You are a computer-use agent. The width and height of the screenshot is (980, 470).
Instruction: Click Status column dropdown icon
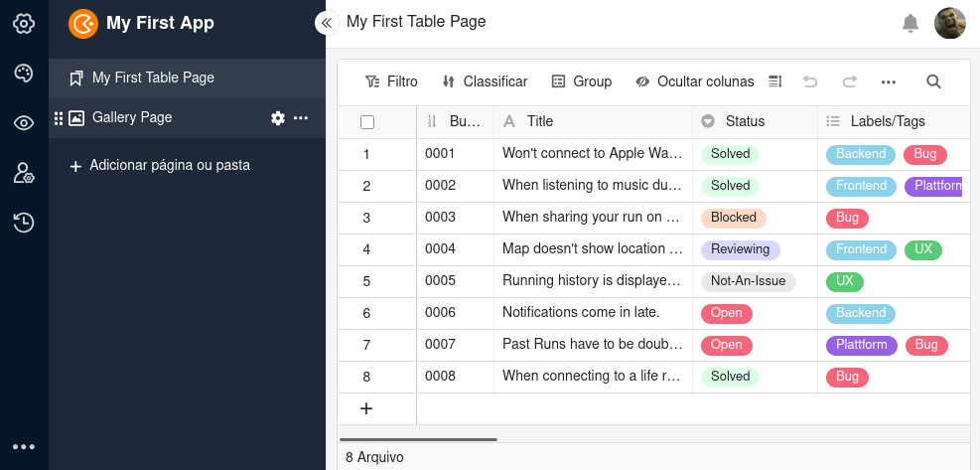pyautogui.click(x=708, y=121)
